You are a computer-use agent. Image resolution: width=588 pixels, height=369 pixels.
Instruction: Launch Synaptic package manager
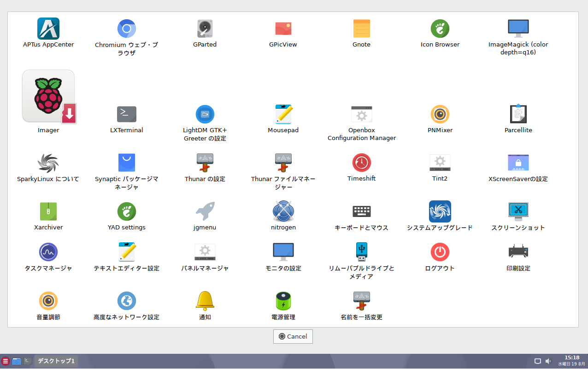click(x=127, y=163)
